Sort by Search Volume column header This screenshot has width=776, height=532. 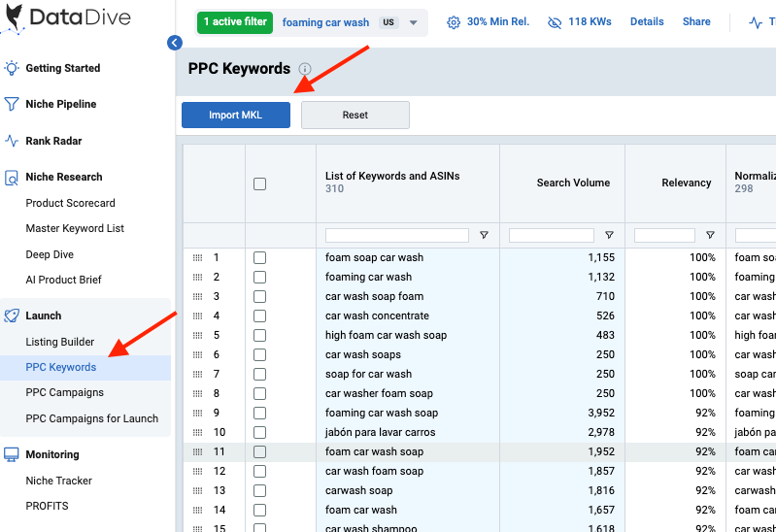point(573,183)
